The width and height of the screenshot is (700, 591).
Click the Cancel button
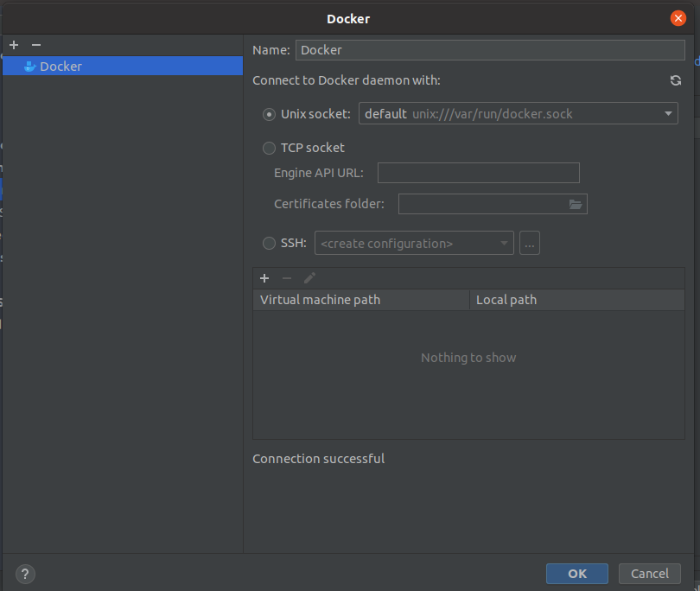[649, 574]
